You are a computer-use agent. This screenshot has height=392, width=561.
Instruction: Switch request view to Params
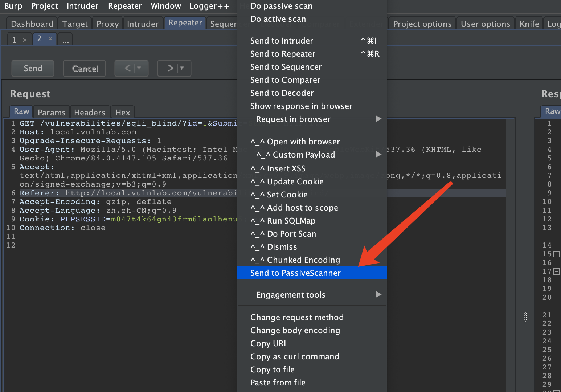52,113
